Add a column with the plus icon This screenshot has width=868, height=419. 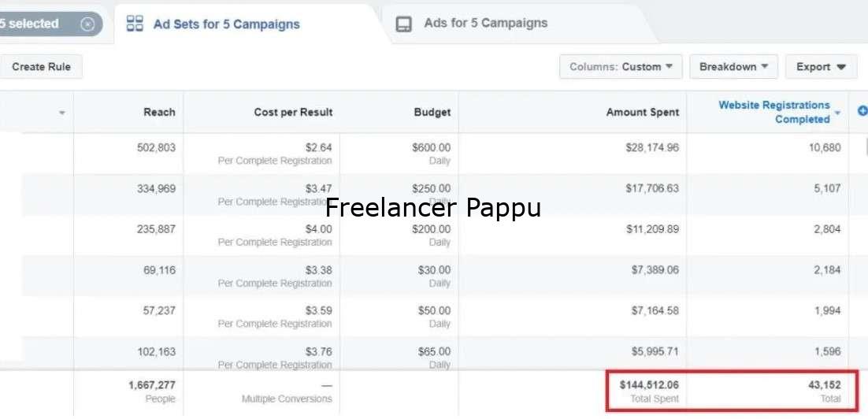pos(862,111)
